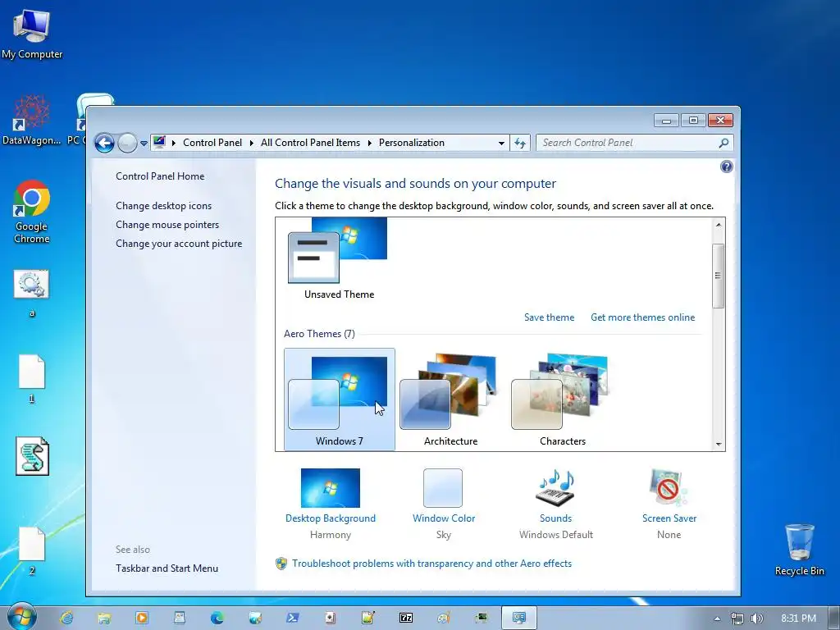Show hidden tray icons arrow
Viewport: 840px width, 630px height.
tap(717, 619)
